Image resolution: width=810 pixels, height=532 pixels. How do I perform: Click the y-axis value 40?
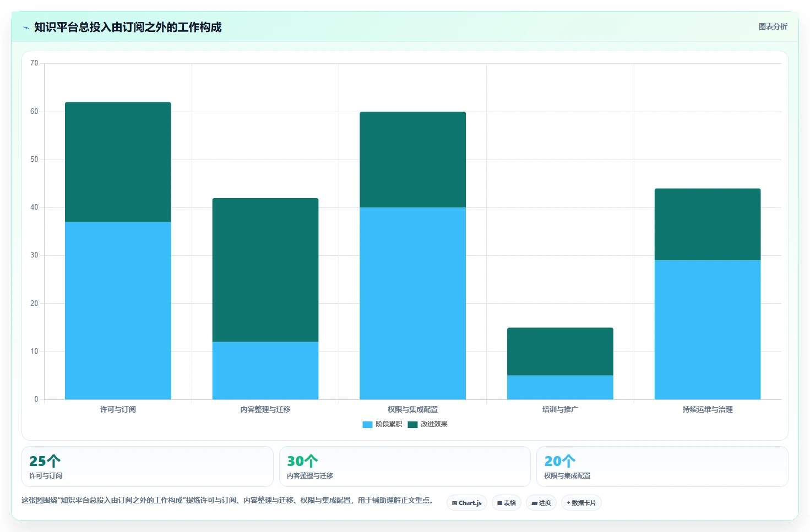coord(34,207)
